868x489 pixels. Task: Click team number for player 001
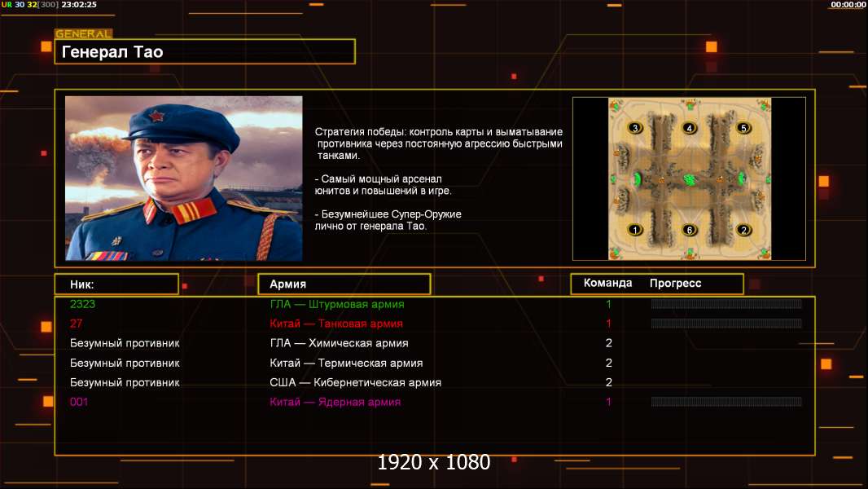608,402
